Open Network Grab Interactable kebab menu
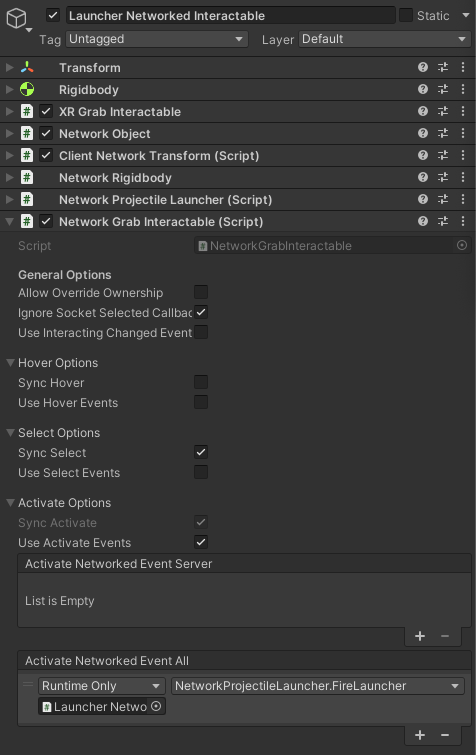 coord(463,221)
